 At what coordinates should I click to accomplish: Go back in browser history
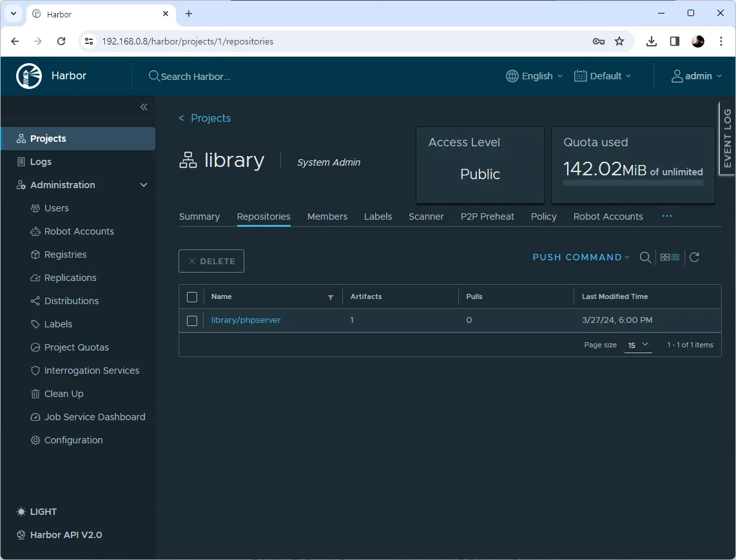click(15, 41)
